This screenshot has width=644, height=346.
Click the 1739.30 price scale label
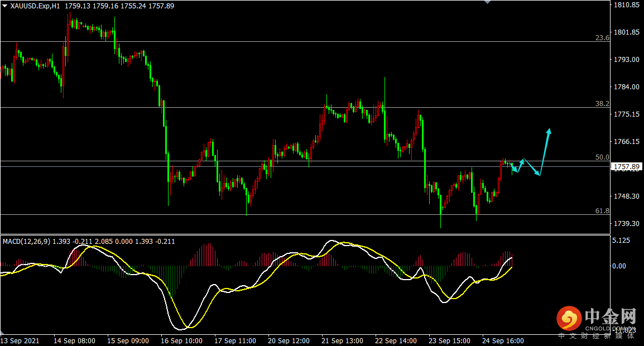point(626,224)
